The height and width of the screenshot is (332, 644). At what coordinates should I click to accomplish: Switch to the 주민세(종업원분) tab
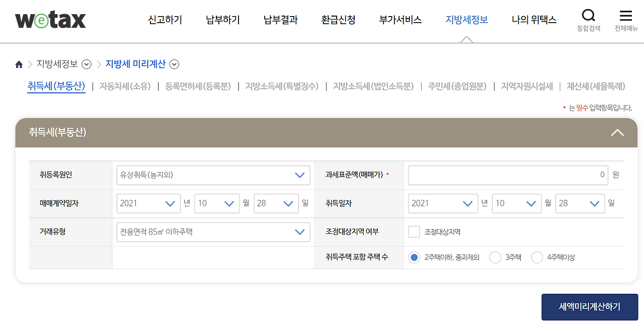click(457, 86)
